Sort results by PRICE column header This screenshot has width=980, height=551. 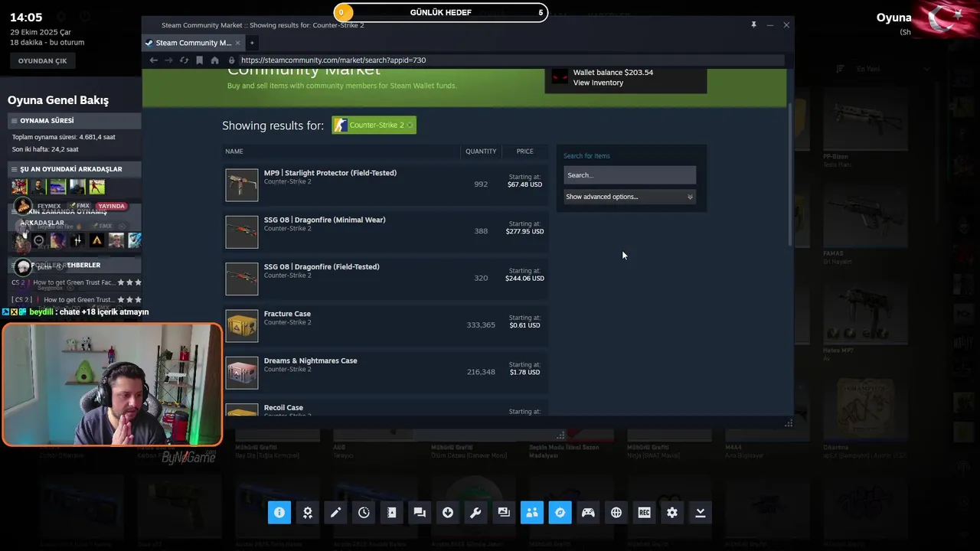524,152
